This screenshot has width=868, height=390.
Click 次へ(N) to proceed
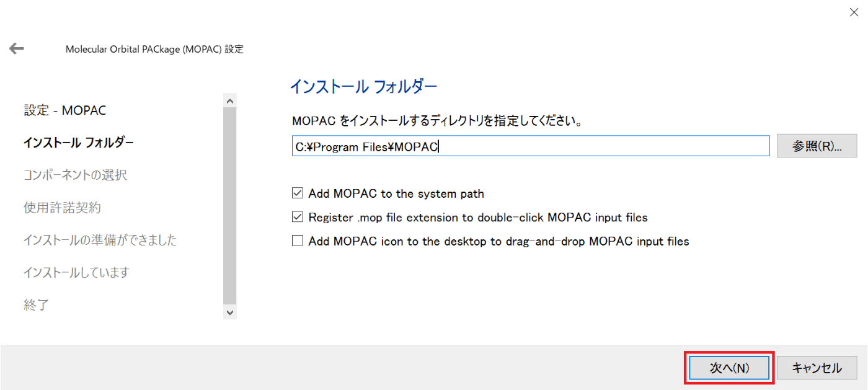click(x=729, y=367)
